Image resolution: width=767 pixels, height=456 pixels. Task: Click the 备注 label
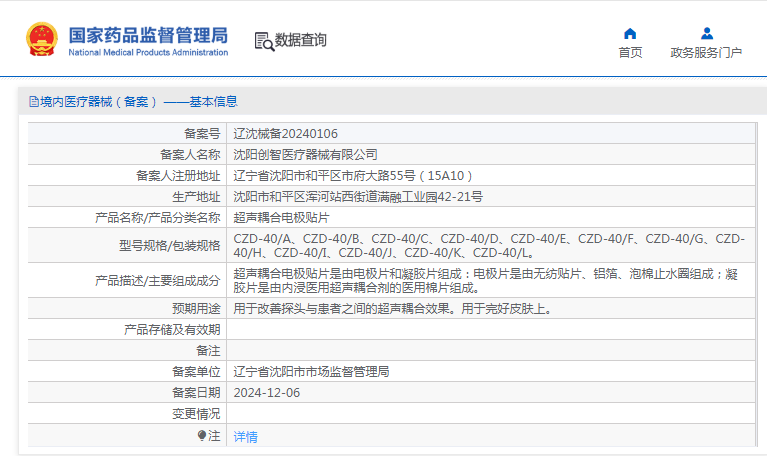coord(208,351)
